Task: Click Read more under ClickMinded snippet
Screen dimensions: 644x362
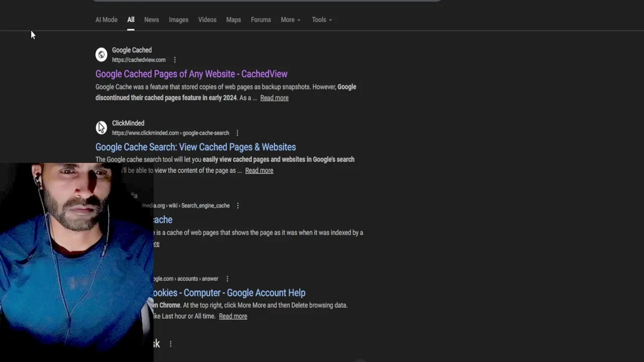Action: click(259, 170)
